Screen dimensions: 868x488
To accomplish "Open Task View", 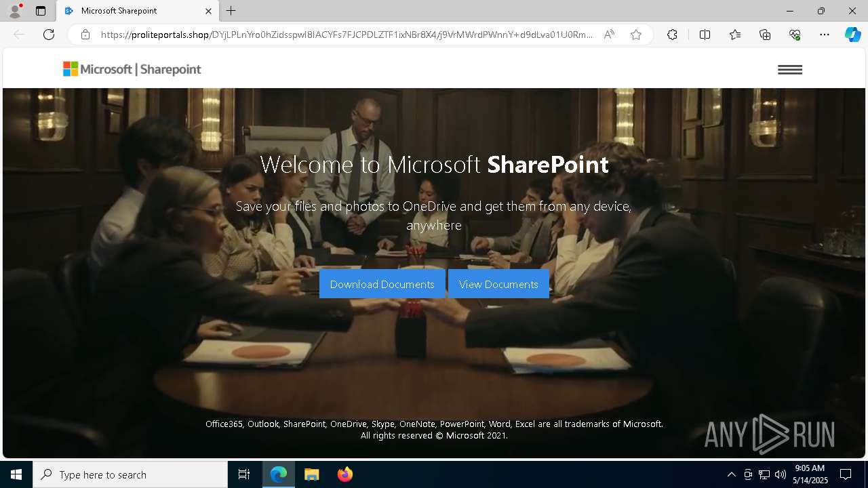I will click(x=244, y=474).
